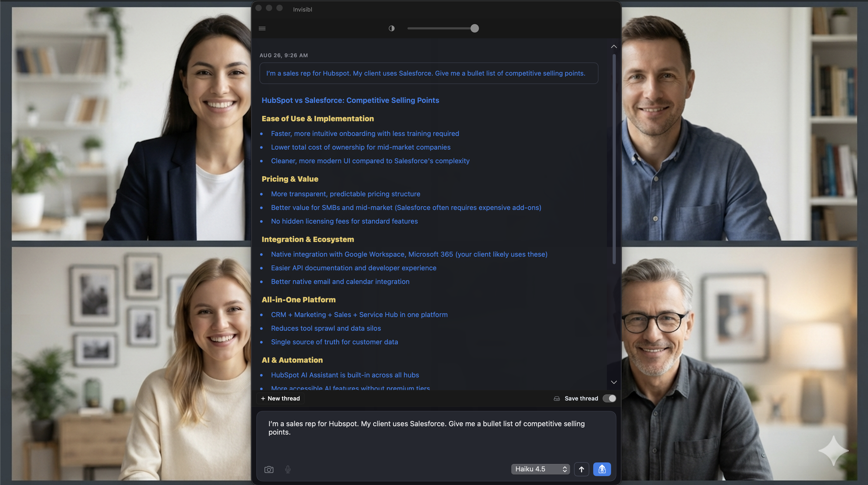
Task: Activate the microphone voice input icon
Action: pyautogui.click(x=288, y=469)
